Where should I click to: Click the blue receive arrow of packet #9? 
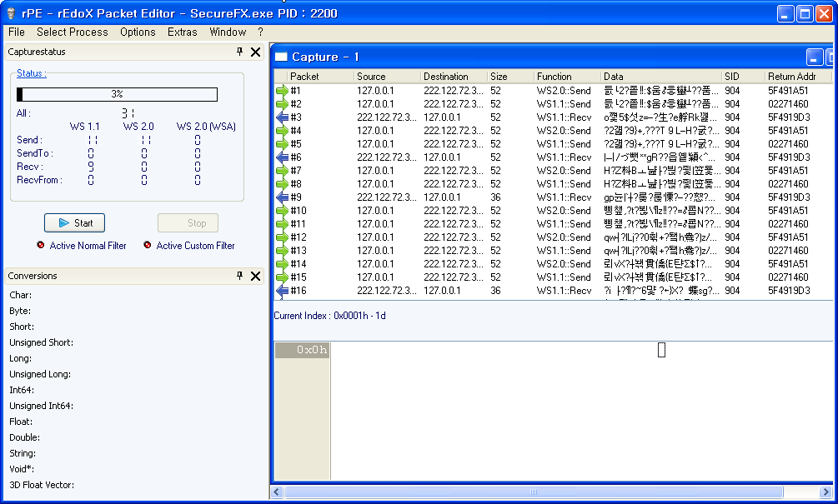282,197
